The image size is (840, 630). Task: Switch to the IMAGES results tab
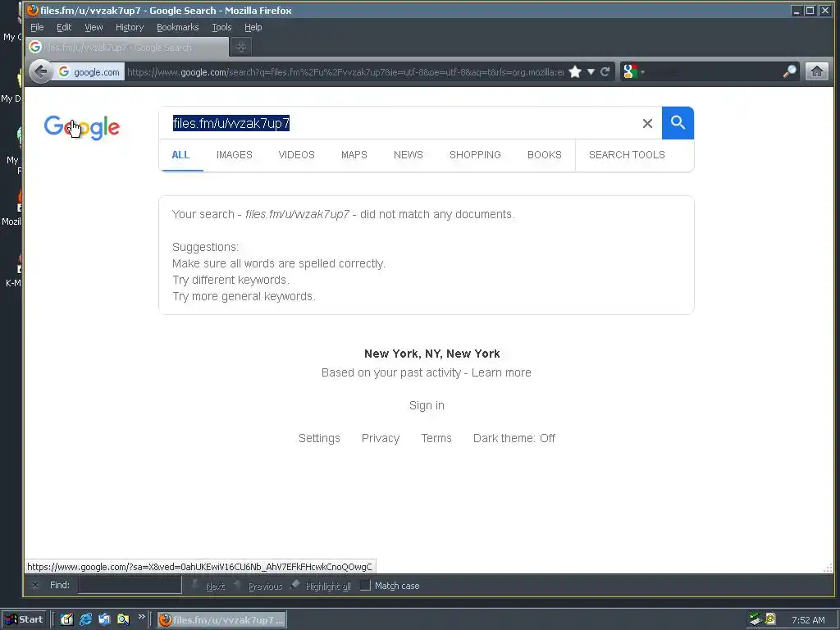click(x=234, y=155)
